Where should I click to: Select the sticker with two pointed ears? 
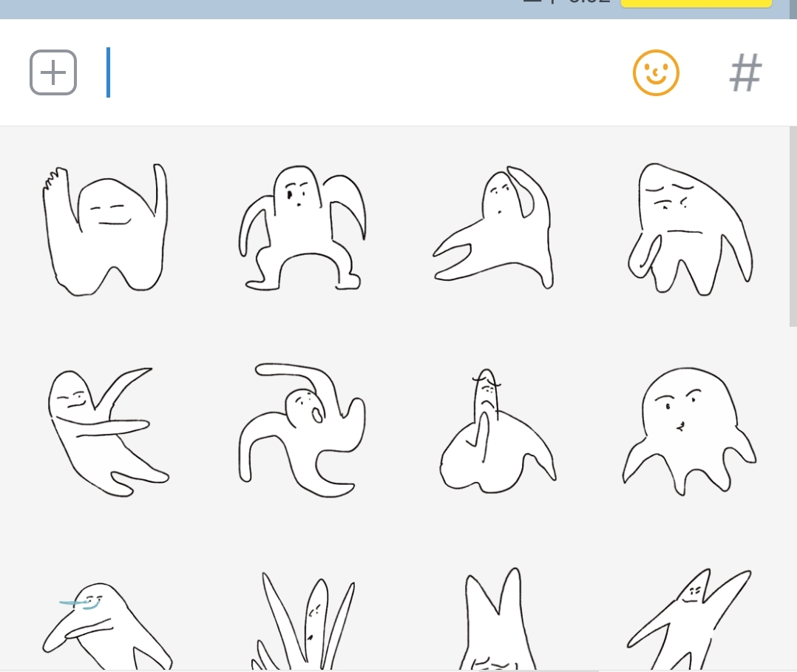coord(498,619)
